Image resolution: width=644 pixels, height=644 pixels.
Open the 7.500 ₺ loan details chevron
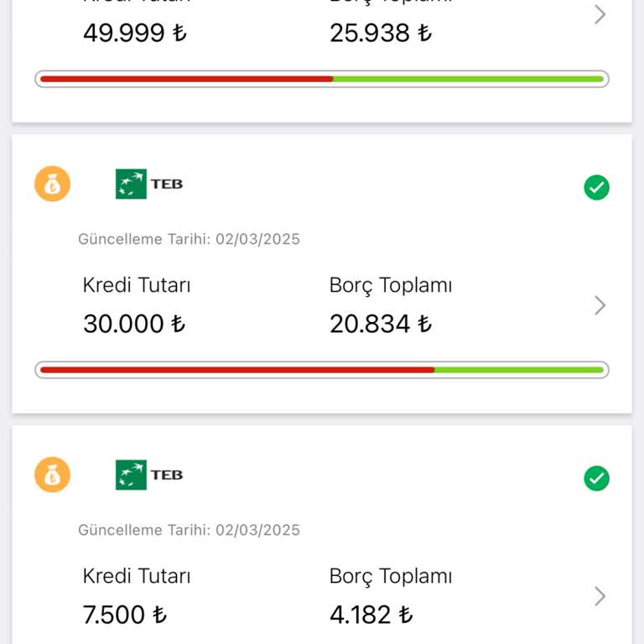(600, 596)
